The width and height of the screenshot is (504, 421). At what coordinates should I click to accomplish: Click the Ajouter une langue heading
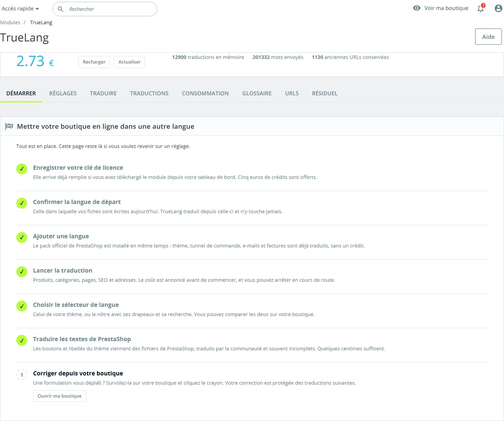[x=61, y=236]
